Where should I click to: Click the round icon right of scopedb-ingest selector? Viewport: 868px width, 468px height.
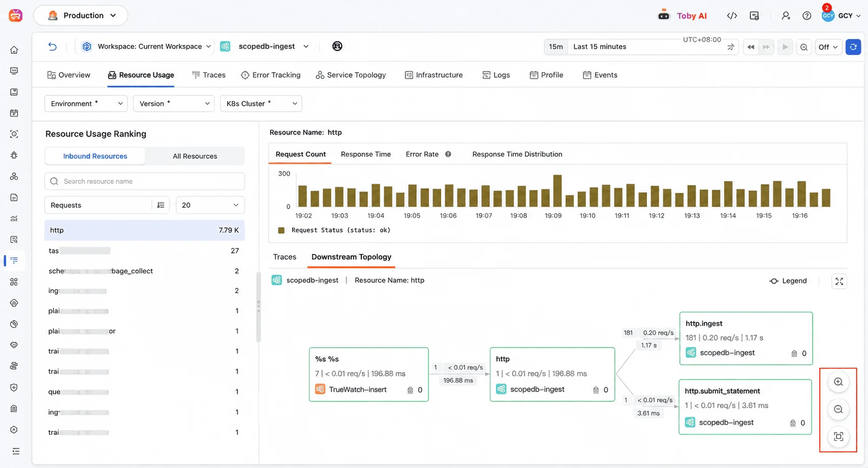point(337,46)
